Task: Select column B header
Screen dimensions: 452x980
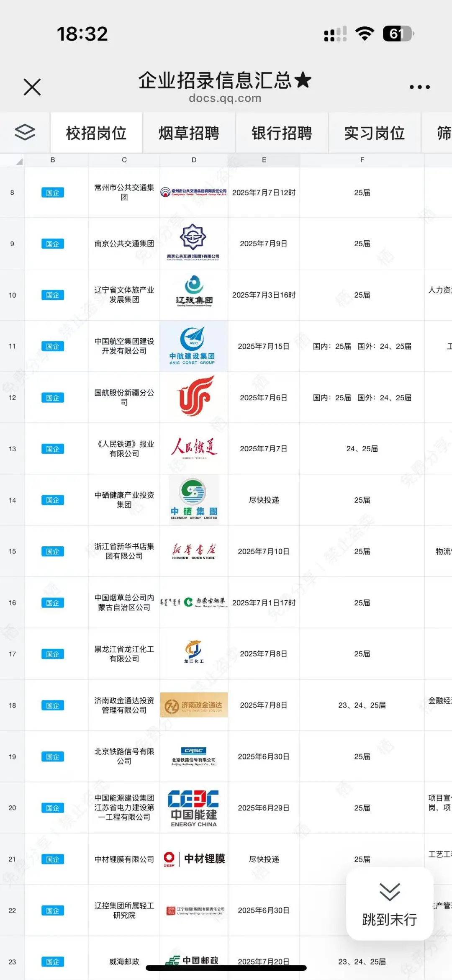Action: 53,160
